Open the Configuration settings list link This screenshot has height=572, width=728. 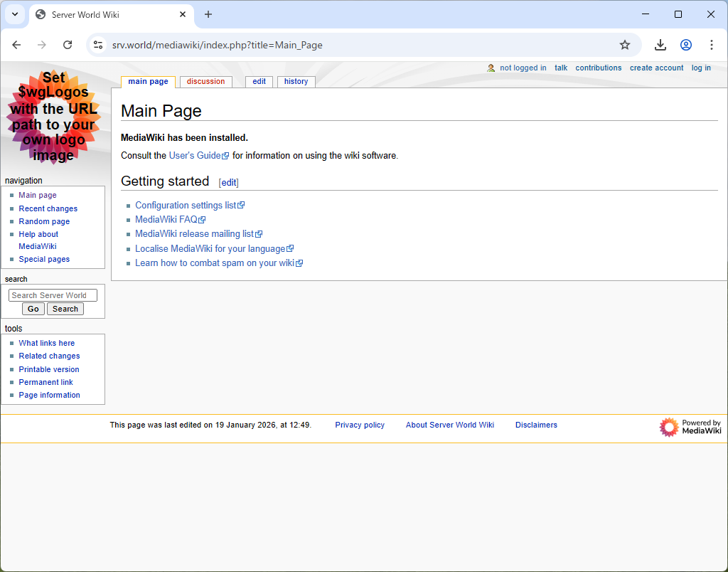pos(189,206)
